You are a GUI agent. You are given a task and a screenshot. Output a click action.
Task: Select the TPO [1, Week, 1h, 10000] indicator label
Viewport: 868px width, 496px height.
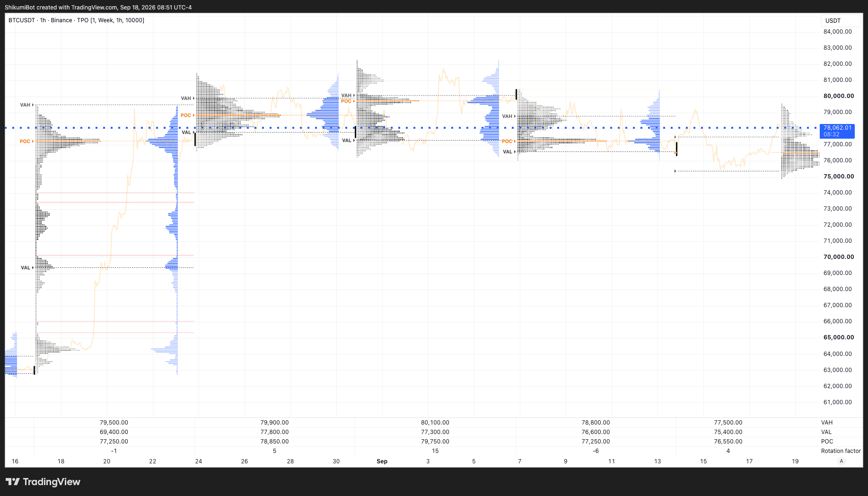click(x=111, y=20)
